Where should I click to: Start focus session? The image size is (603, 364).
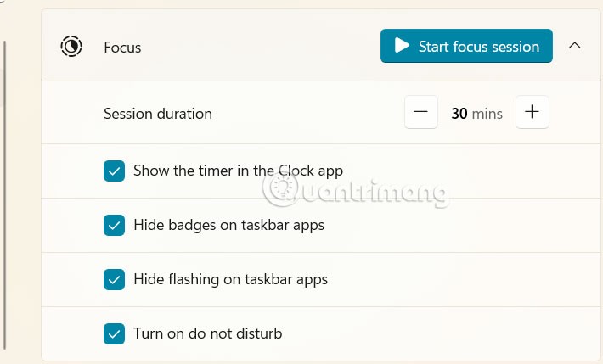pos(466,46)
